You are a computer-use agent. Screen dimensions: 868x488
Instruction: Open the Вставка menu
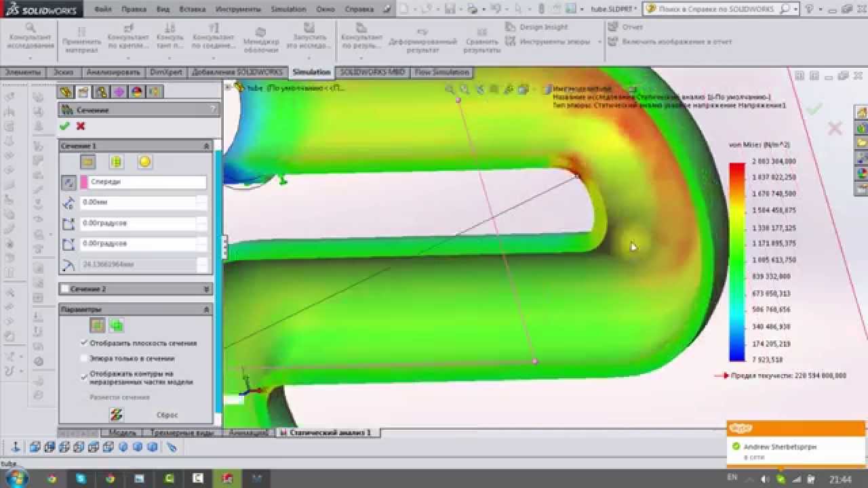(193, 9)
